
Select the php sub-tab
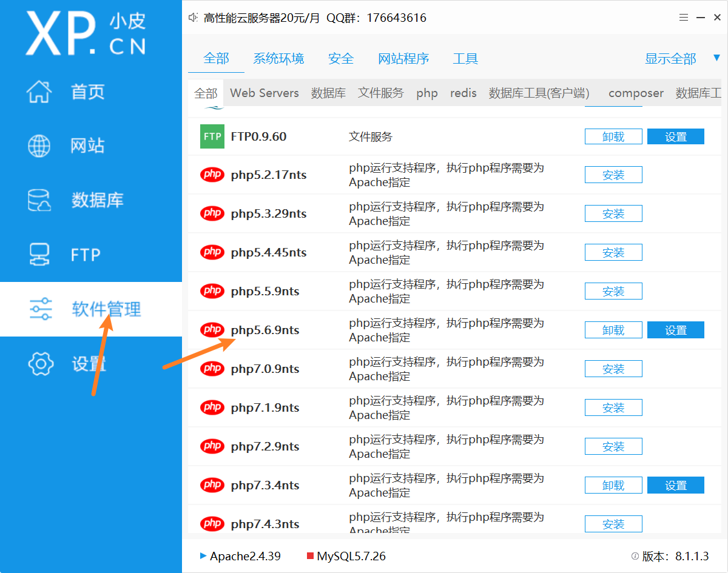[x=427, y=93]
